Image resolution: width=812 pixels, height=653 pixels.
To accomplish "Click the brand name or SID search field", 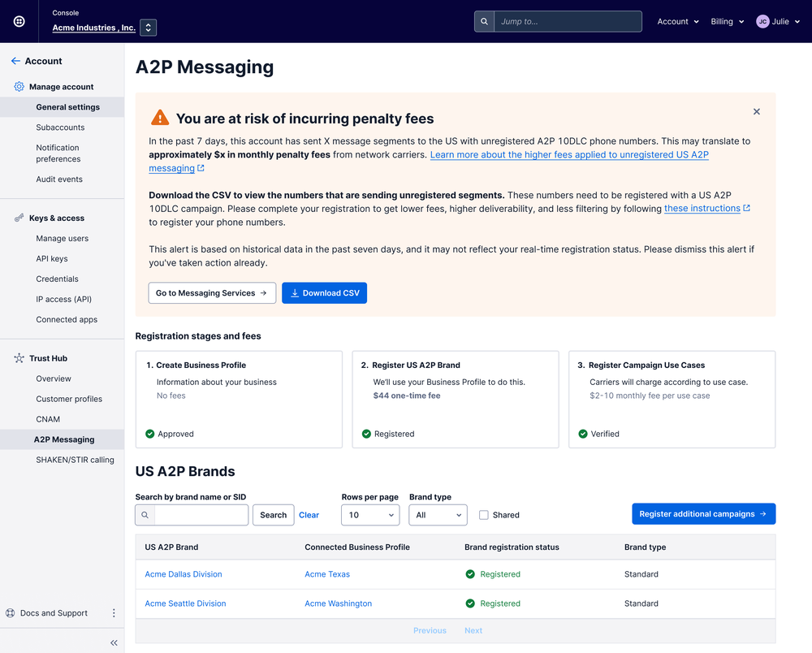I will click(x=201, y=515).
